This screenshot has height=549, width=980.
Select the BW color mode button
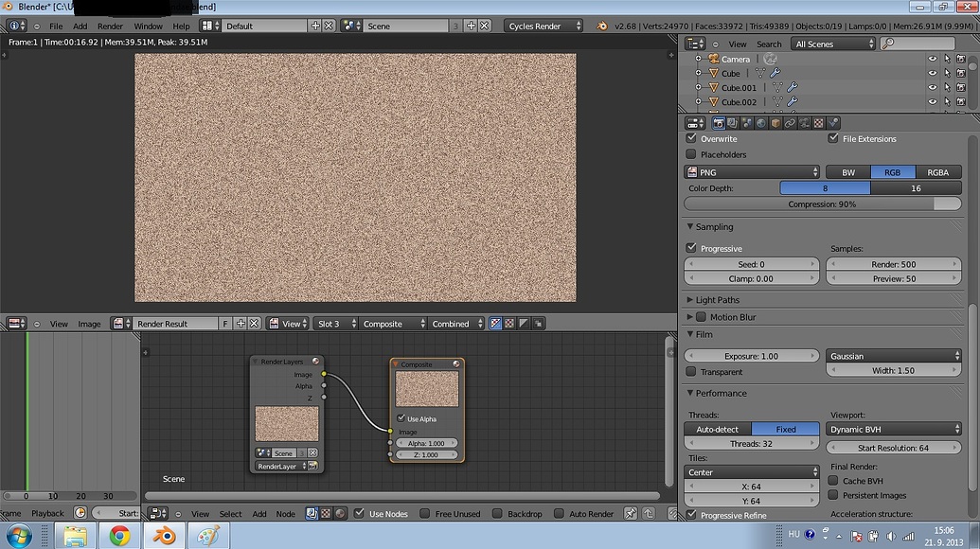[x=848, y=171]
